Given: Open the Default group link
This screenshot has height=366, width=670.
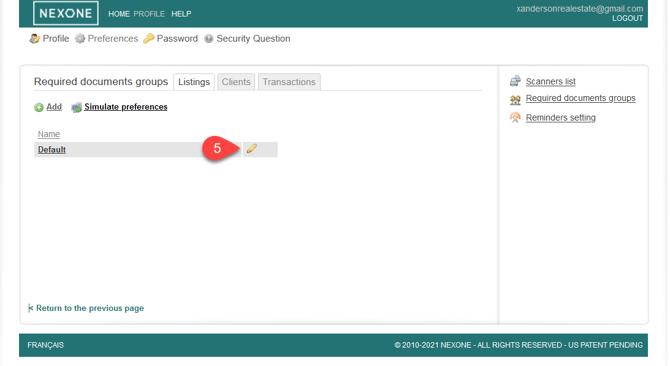Looking at the screenshot, I should (52, 150).
